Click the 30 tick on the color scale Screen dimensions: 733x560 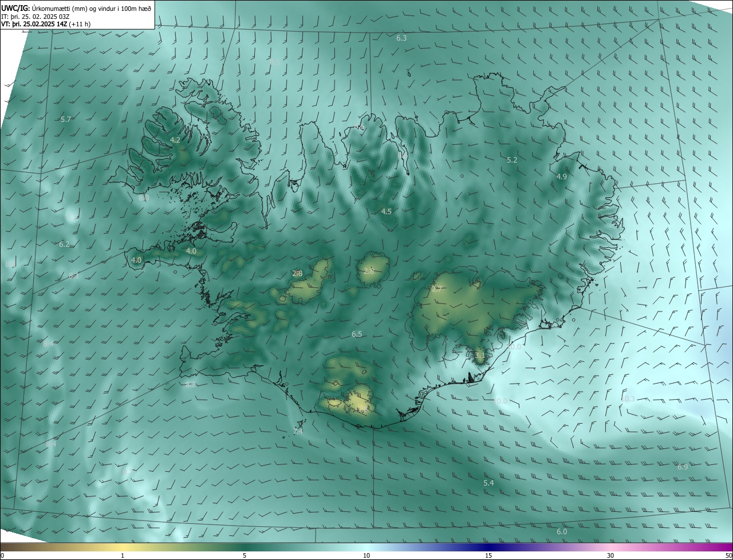point(610,556)
